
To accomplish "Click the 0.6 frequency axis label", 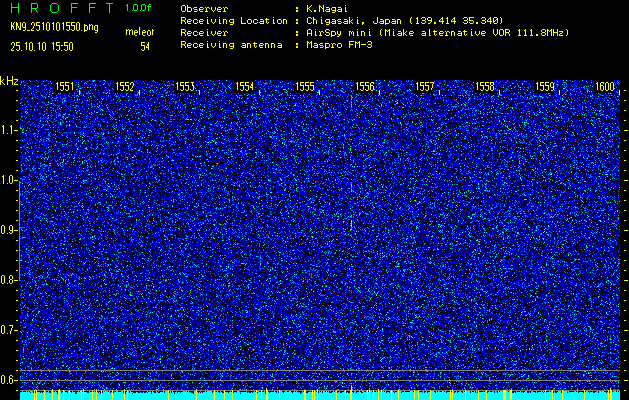I will pos(9,380).
